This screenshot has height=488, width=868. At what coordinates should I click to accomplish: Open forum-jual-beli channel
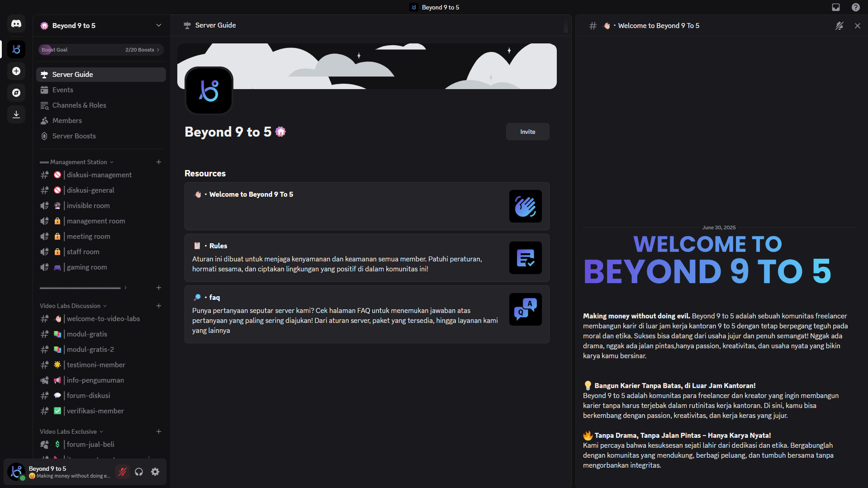pyautogui.click(x=101, y=445)
